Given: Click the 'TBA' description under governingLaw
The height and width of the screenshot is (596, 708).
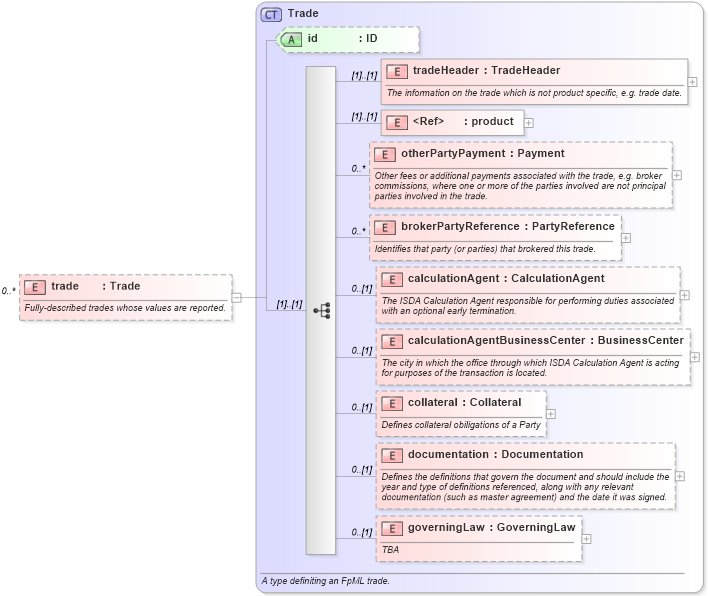Looking at the screenshot, I should pyautogui.click(x=390, y=550).
